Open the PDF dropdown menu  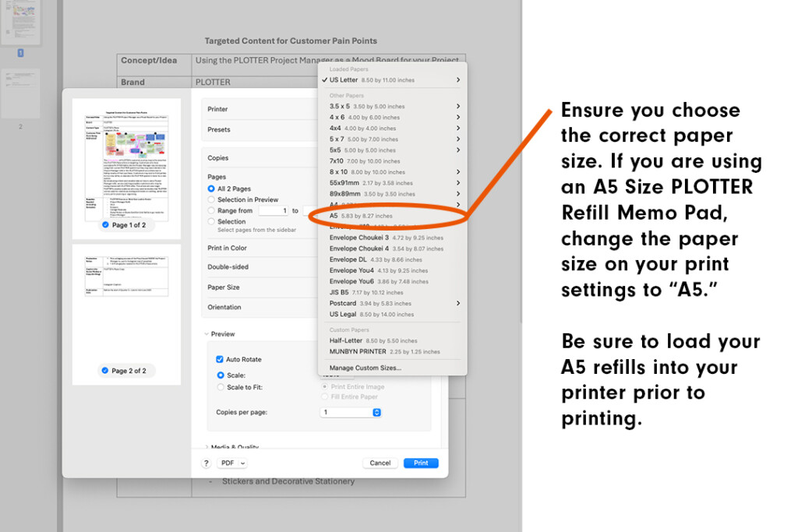(x=232, y=463)
